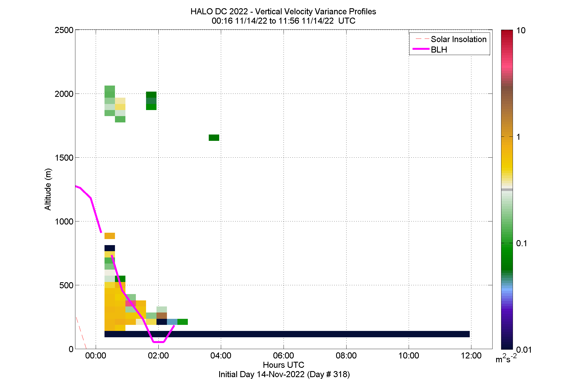Screen dimensions: 577x392
Task: Click the colorbar tick label '0.1'
Action: click(x=521, y=243)
